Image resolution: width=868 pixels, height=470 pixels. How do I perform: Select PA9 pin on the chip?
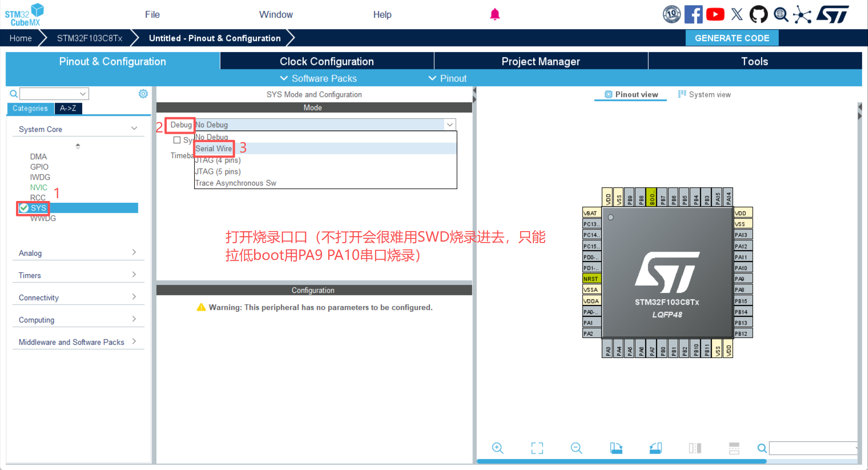tap(743, 279)
